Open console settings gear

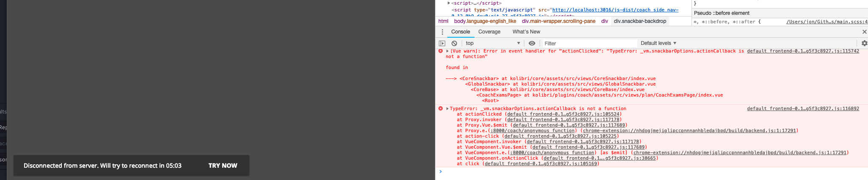[864, 43]
